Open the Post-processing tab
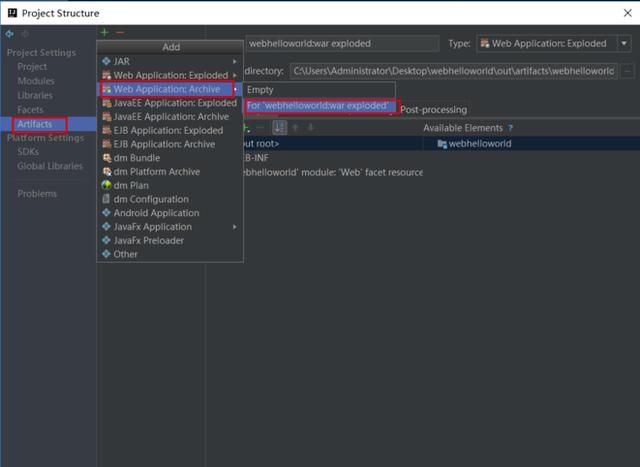The height and width of the screenshot is (467, 640). coord(433,110)
